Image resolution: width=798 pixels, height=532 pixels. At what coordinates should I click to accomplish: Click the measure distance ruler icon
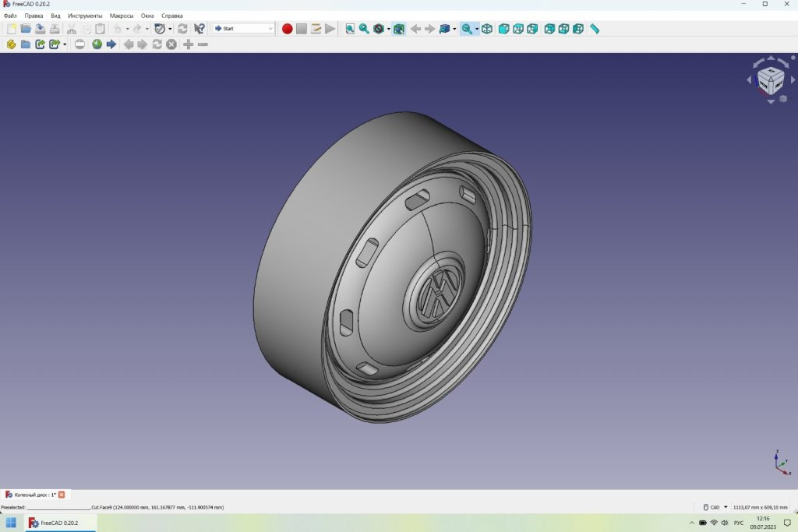(x=595, y=29)
